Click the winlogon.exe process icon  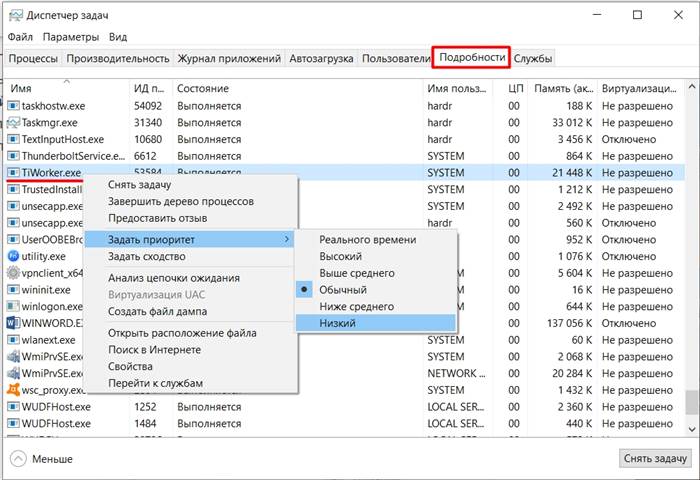click(x=13, y=306)
